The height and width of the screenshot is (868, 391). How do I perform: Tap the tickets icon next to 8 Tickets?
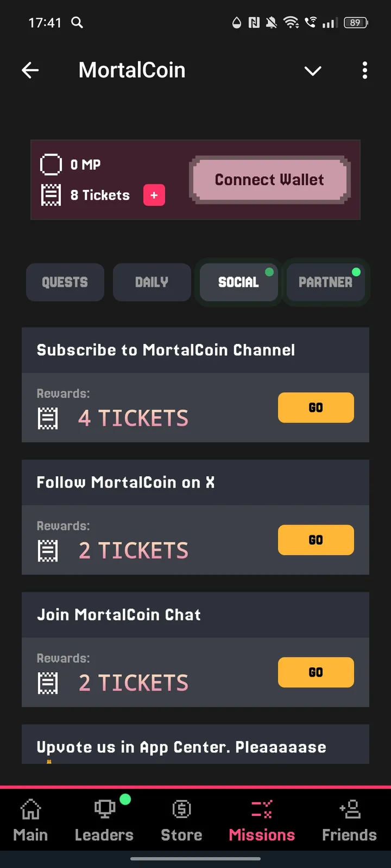coord(51,195)
